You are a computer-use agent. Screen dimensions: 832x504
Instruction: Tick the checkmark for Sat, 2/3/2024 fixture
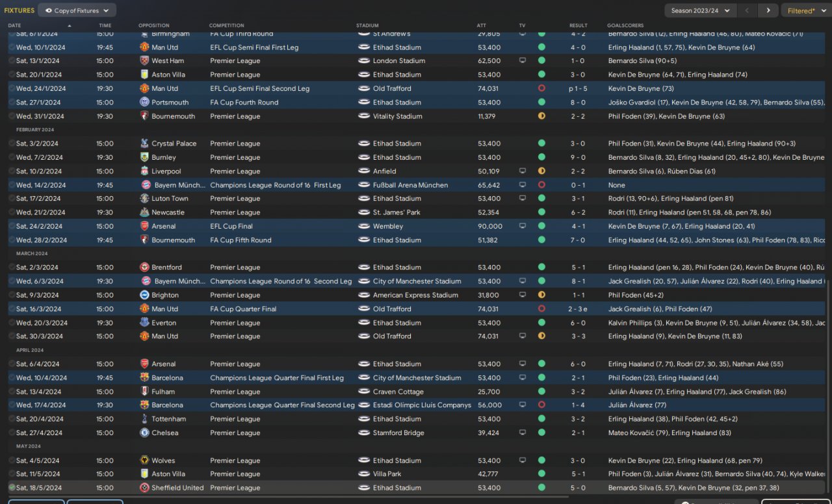point(12,268)
